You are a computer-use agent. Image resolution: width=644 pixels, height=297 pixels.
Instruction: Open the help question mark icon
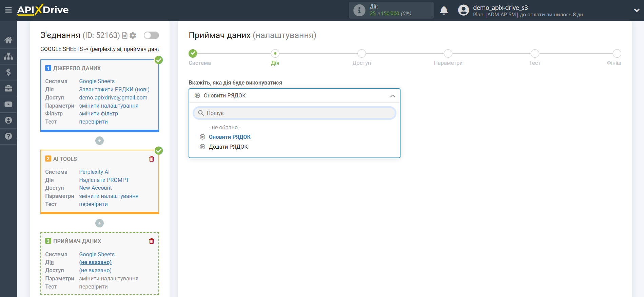coord(8,136)
